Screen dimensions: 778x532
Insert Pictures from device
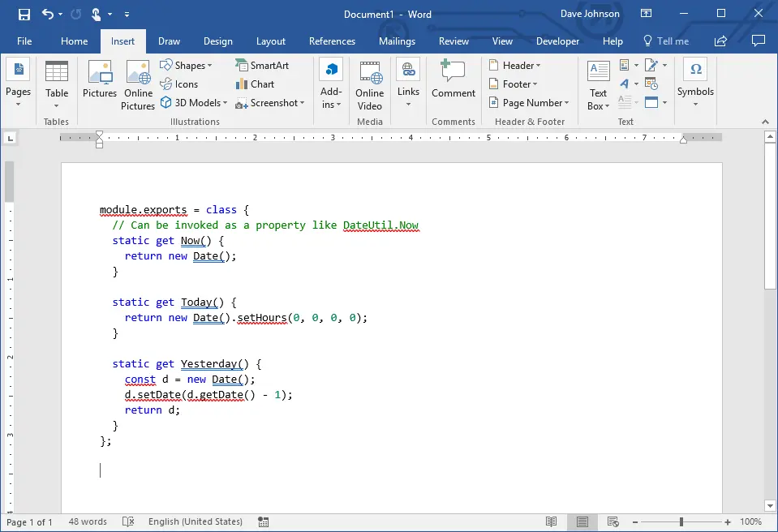tap(100, 79)
